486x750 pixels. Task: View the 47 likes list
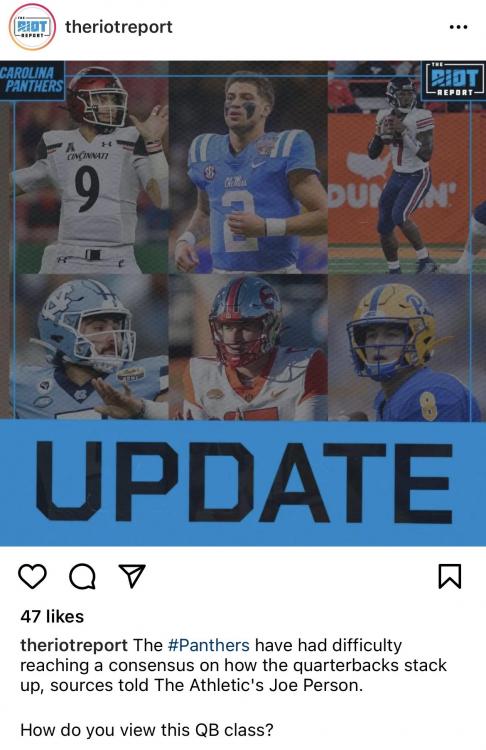52,617
